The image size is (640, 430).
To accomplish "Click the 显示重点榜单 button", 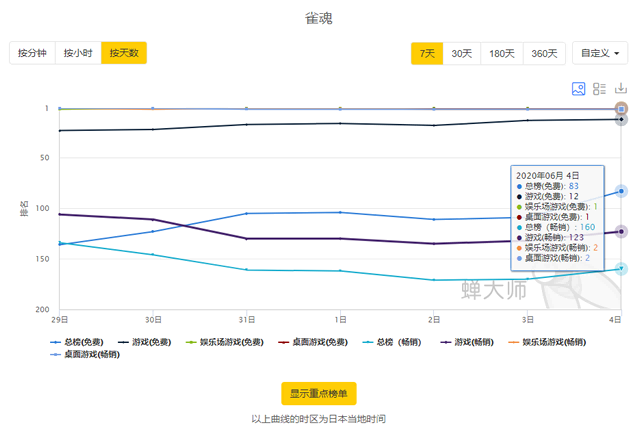I will tap(319, 393).
